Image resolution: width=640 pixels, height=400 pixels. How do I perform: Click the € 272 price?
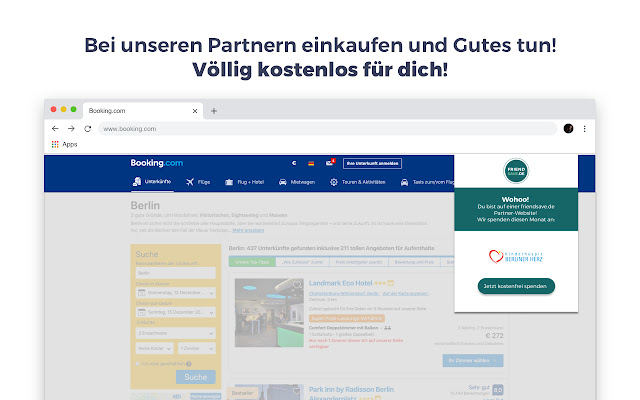point(494,336)
